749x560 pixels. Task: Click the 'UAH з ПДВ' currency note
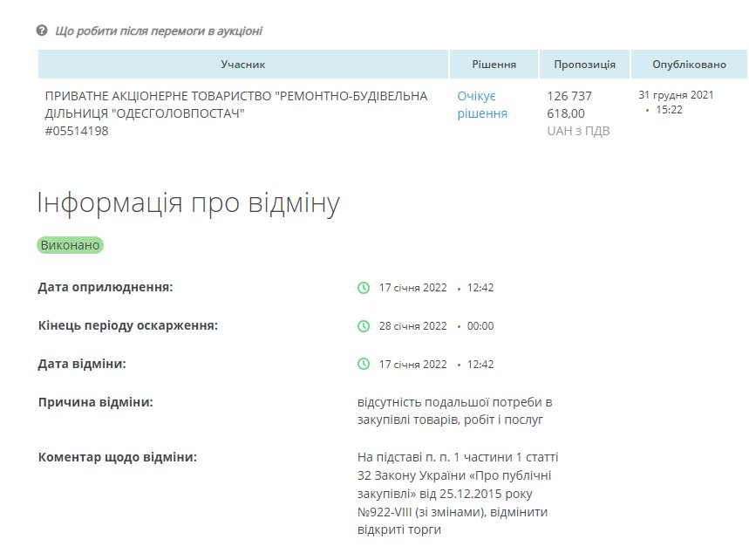click(x=578, y=132)
